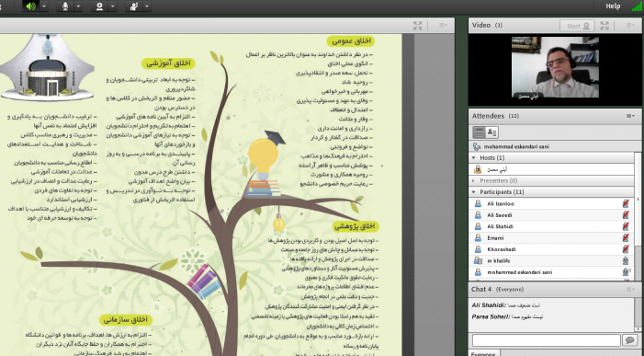
Task: Click the mobile user icon of m khalife
Action: tap(478, 260)
